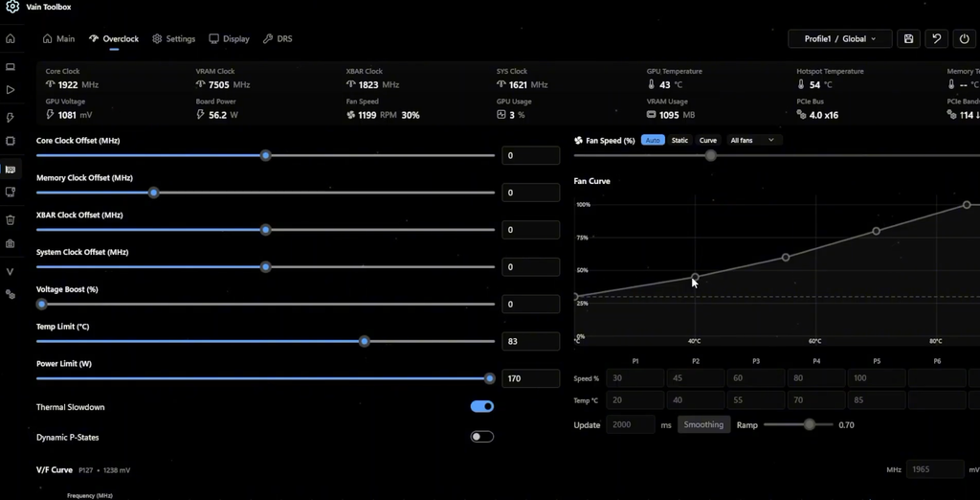Disable the Thermal Slowdown toggle
980x500 pixels.
[x=482, y=407]
